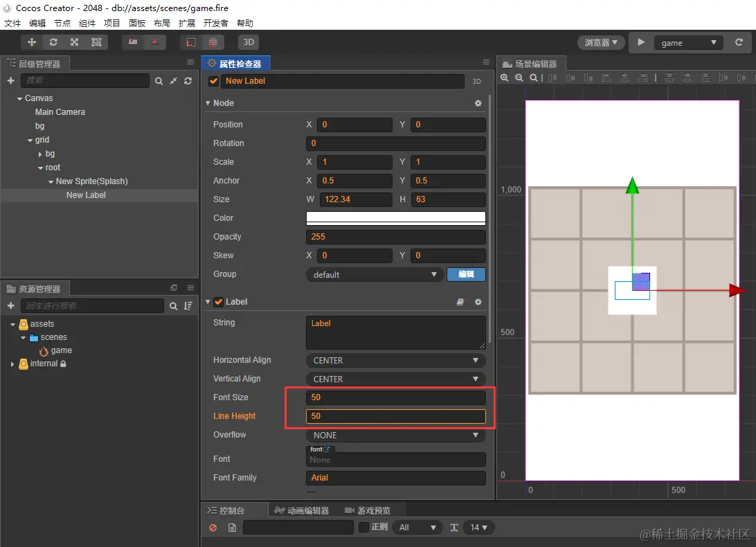Open the game scene selection dropdown

coord(688,43)
